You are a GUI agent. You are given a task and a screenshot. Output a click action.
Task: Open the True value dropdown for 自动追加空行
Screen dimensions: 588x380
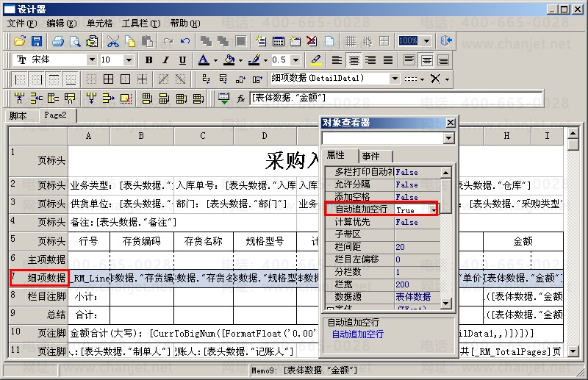[x=434, y=209]
